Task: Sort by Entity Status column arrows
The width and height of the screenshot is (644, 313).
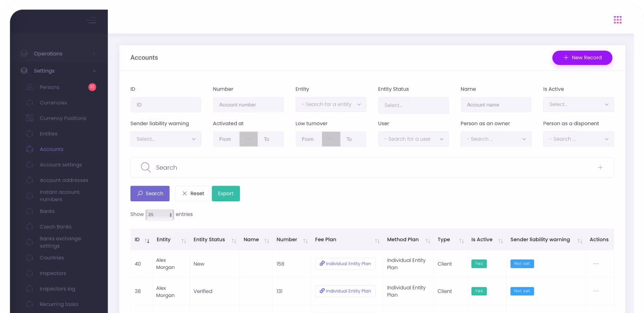Action: [x=234, y=241]
